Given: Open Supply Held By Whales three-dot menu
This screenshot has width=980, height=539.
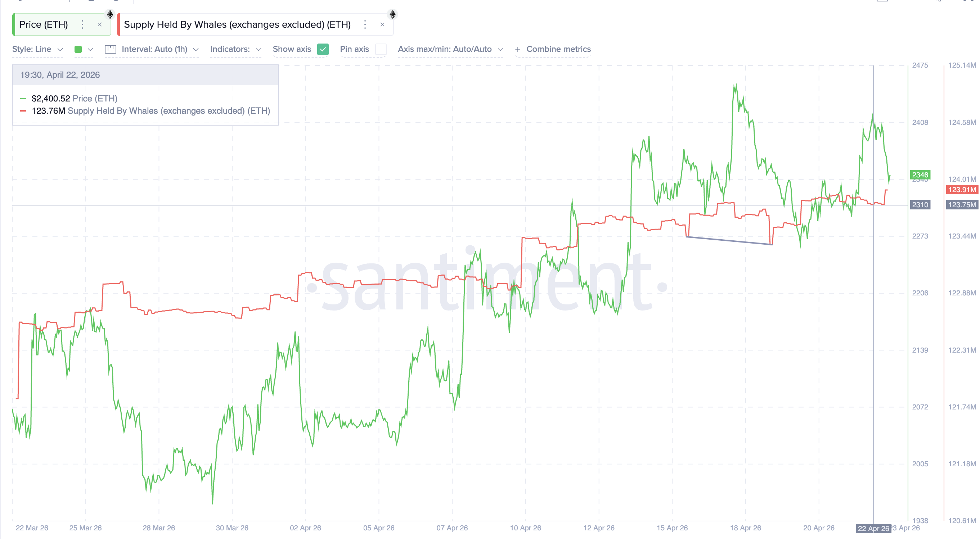Looking at the screenshot, I should coord(365,25).
